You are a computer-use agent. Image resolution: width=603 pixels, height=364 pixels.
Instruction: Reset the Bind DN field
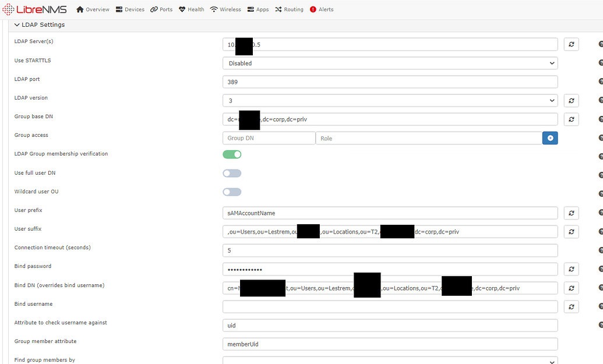click(571, 288)
